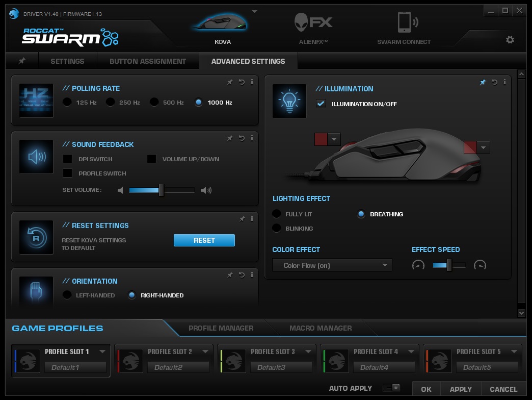The image size is (532, 400).
Task: Select the KOVA mouse device icon
Action: click(x=220, y=22)
